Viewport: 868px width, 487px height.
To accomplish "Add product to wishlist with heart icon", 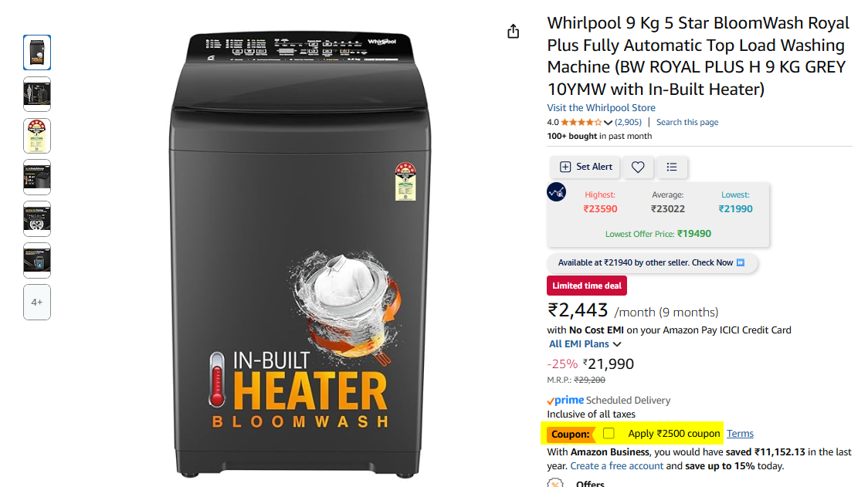I will 638,167.
